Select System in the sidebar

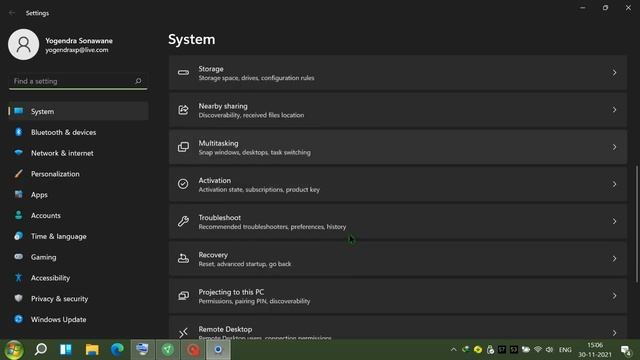click(x=78, y=111)
